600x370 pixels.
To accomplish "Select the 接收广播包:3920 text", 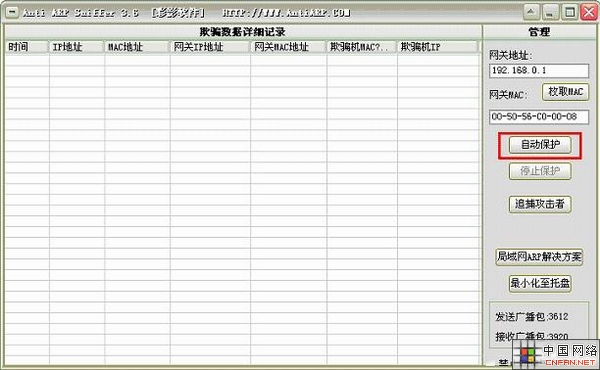I will [532, 337].
